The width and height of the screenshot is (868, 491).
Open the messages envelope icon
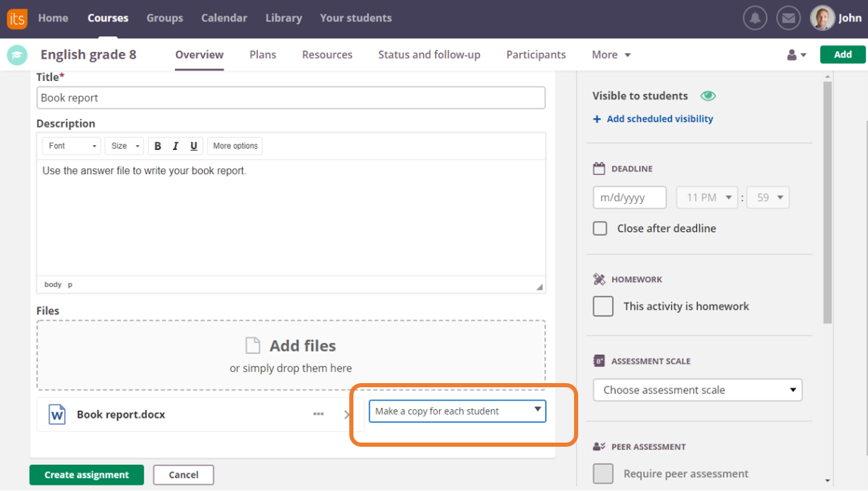(x=788, y=19)
